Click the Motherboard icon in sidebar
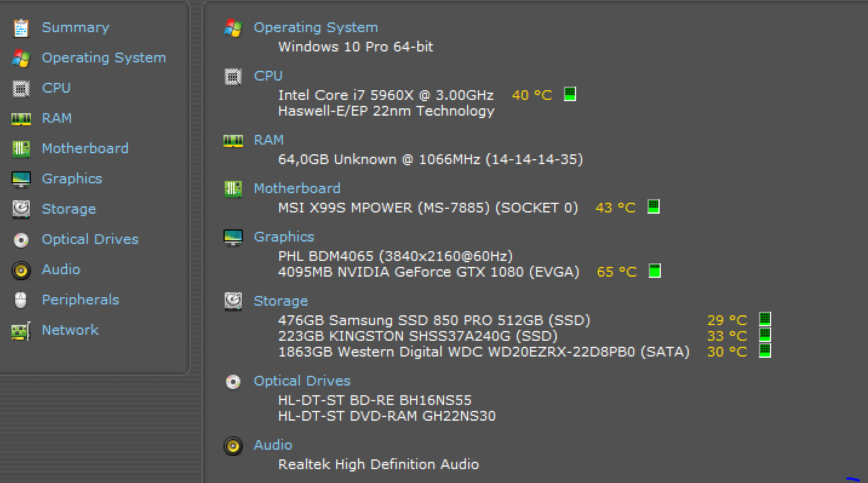 pyautogui.click(x=21, y=149)
